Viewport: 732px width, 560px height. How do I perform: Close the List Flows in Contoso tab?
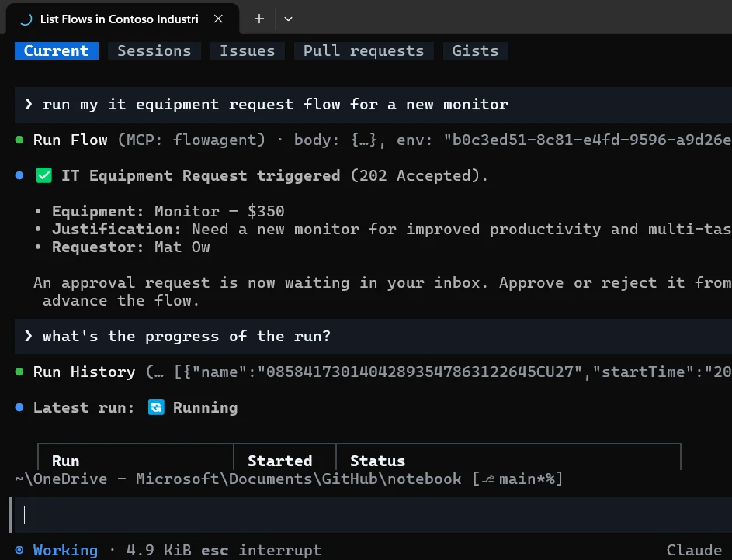point(218,19)
